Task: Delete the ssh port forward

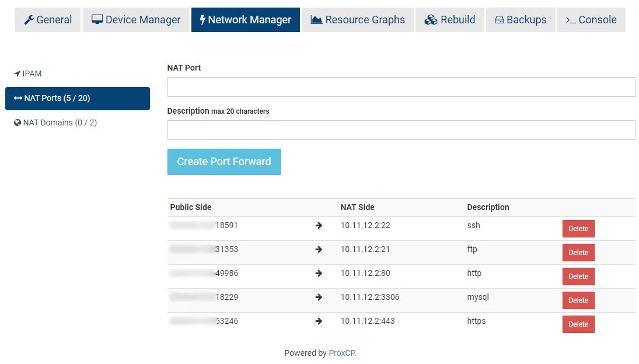Action: [578, 229]
